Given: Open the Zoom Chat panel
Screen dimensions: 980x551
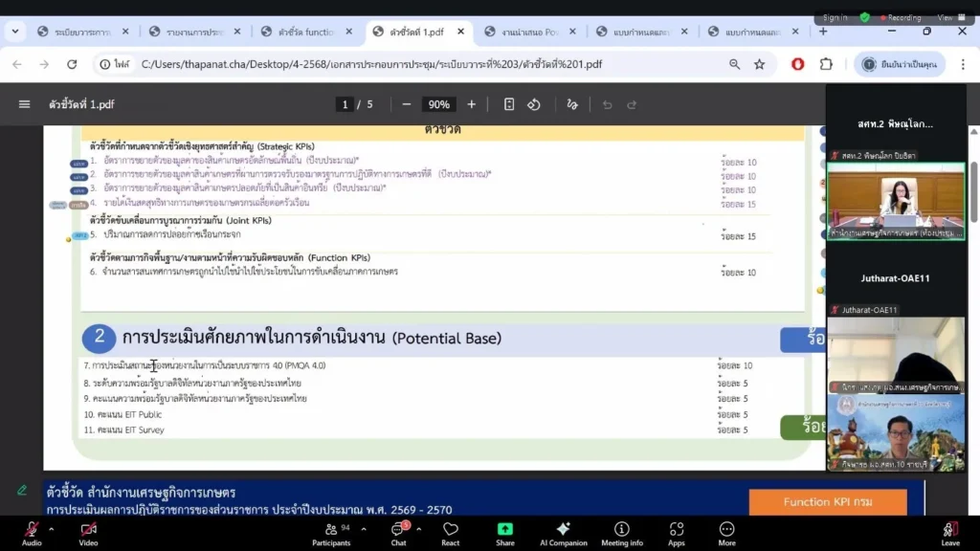Looking at the screenshot, I should click(x=398, y=533).
